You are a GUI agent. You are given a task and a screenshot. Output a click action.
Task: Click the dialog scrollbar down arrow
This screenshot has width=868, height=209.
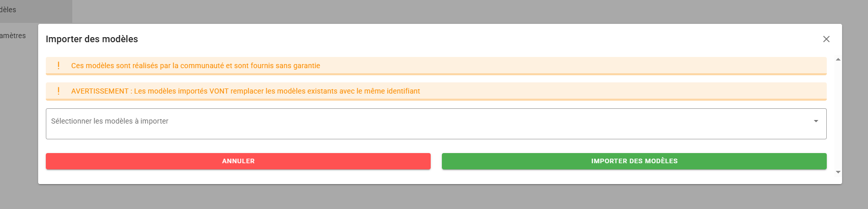coord(838,172)
